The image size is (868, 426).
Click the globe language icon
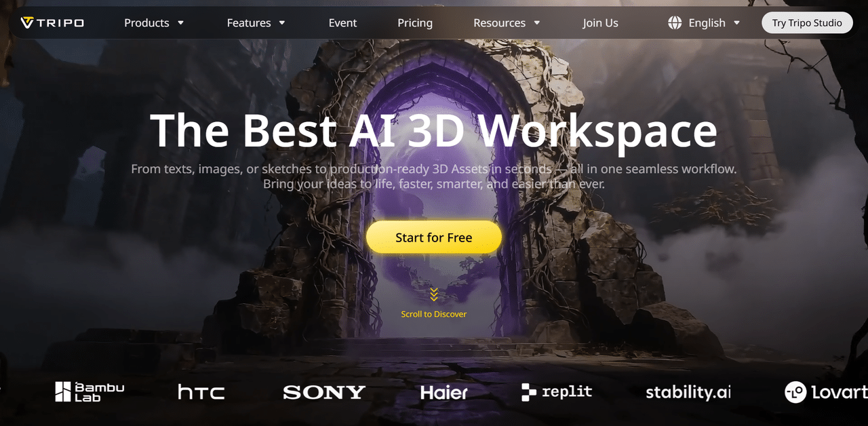tap(675, 22)
